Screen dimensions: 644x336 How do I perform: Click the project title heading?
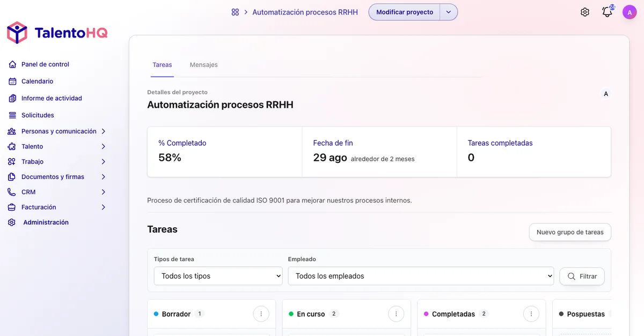click(220, 104)
